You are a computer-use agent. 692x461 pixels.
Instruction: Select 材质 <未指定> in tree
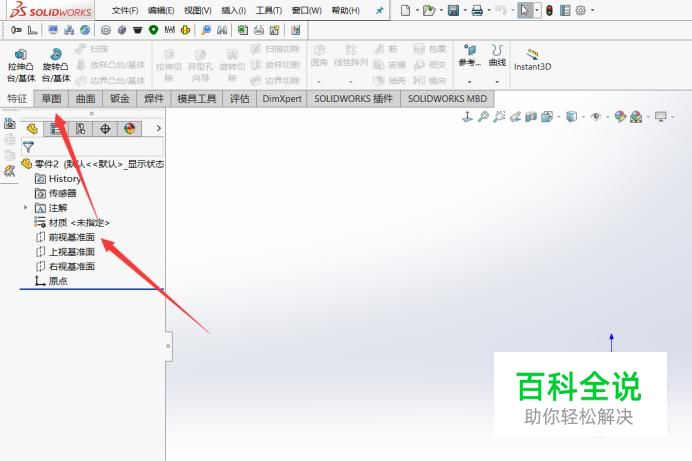coord(72,222)
